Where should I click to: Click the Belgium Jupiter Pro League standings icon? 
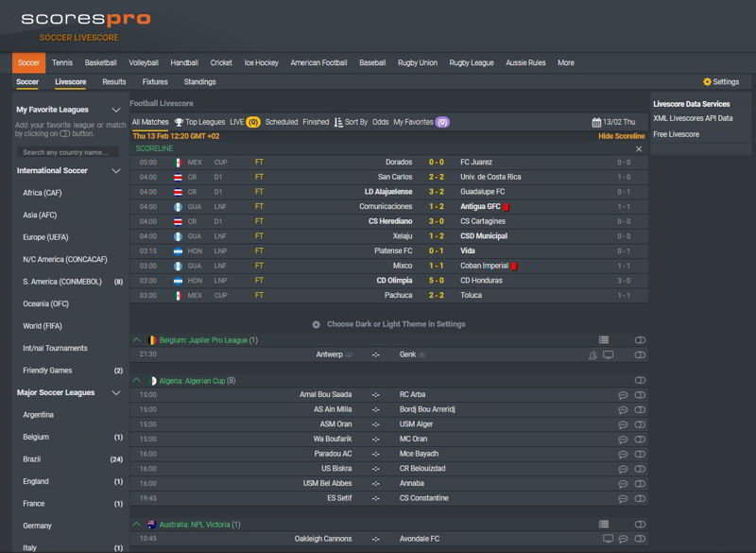604,339
